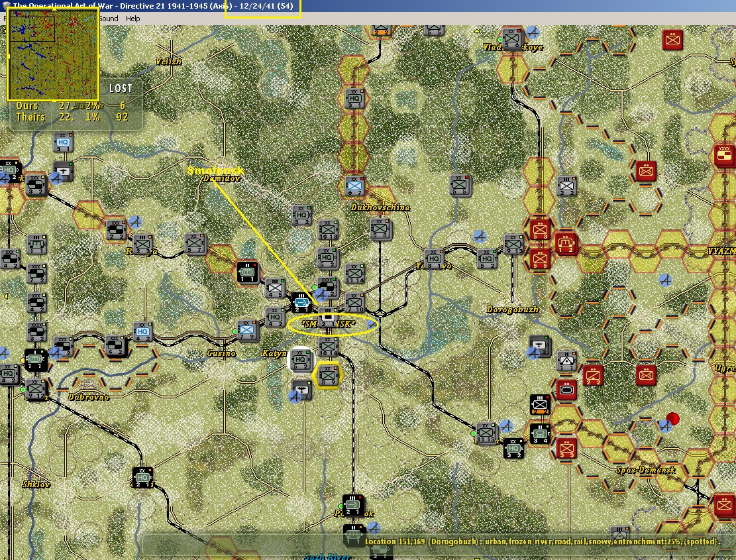Click the Dubrovno town label

pos(89,397)
